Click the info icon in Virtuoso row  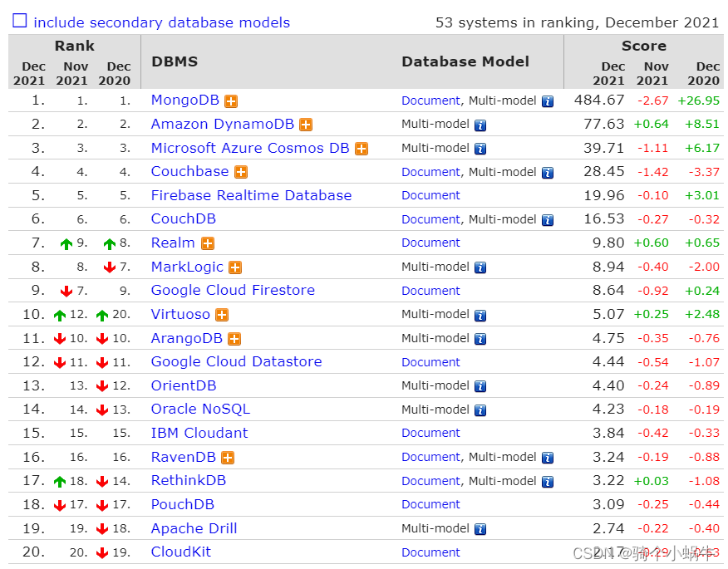click(x=480, y=316)
